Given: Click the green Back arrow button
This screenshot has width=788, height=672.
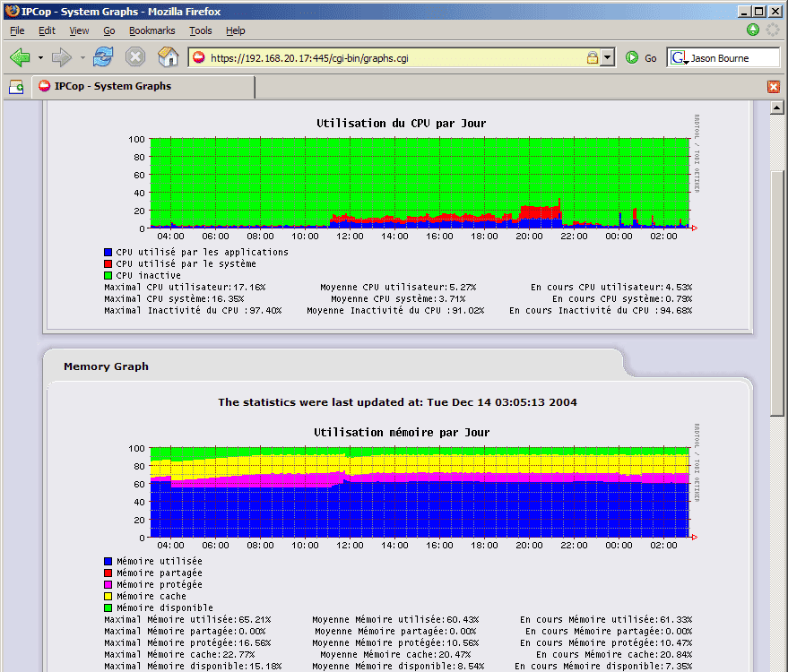Looking at the screenshot, I should point(21,57).
